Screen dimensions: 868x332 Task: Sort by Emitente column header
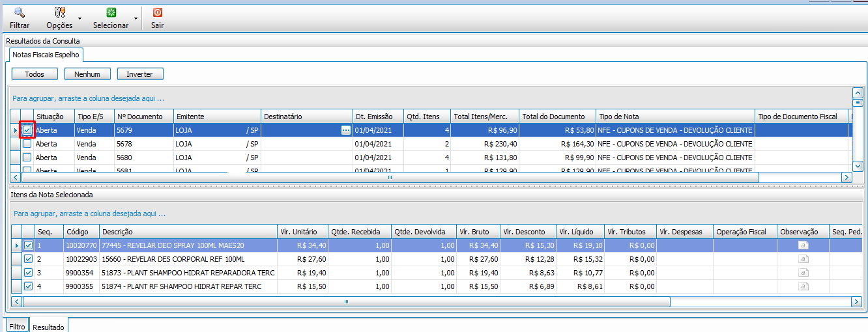(217, 117)
